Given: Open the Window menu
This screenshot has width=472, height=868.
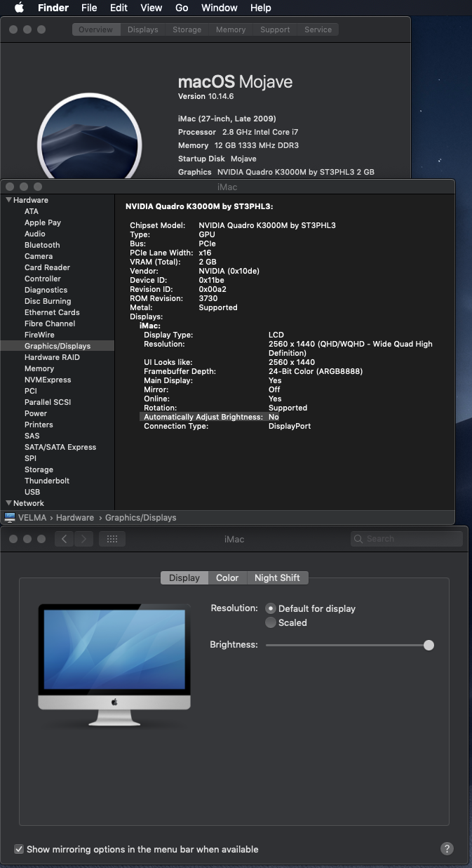Looking at the screenshot, I should [x=219, y=8].
